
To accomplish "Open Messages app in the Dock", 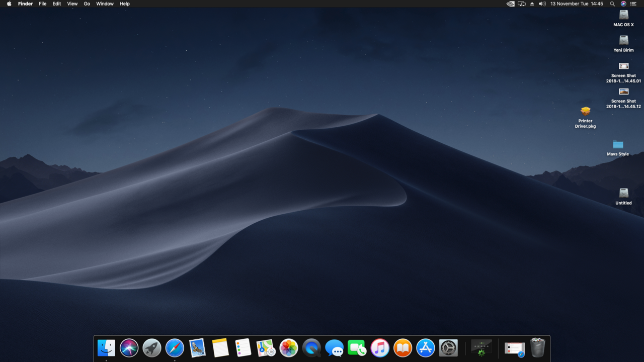I will (334, 348).
